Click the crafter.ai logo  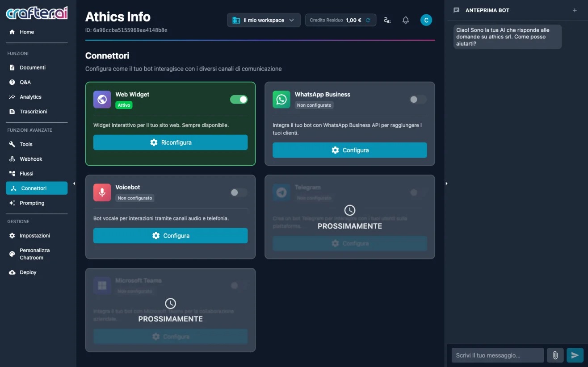37,13
